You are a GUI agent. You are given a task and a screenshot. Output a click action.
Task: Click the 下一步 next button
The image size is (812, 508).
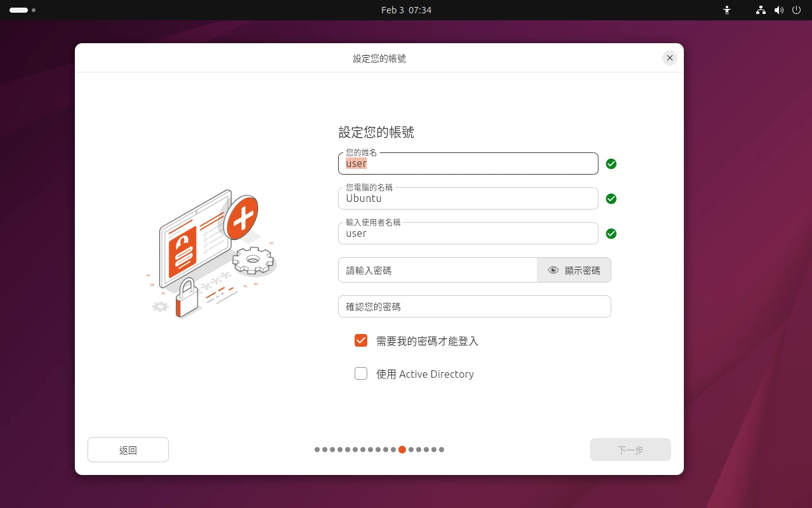[630, 450]
